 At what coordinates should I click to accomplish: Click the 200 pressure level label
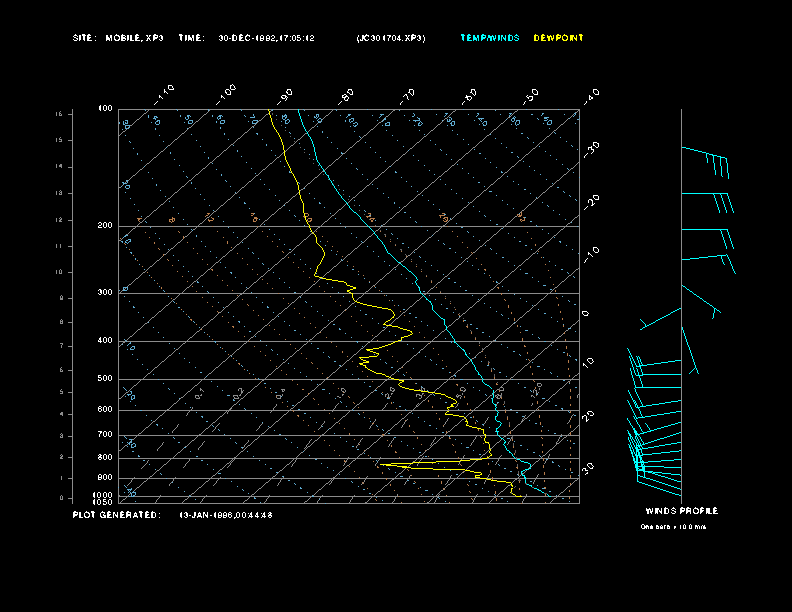pos(105,226)
